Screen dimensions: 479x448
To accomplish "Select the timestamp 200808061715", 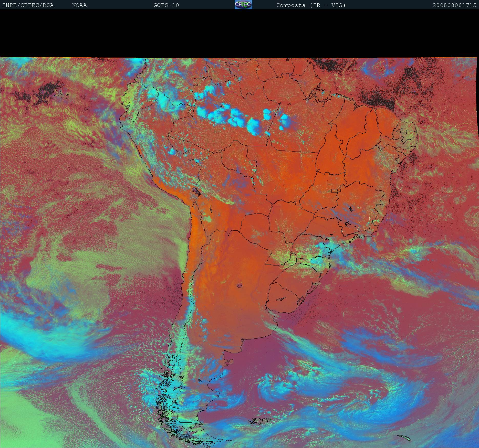I will [x=454, y=5].
